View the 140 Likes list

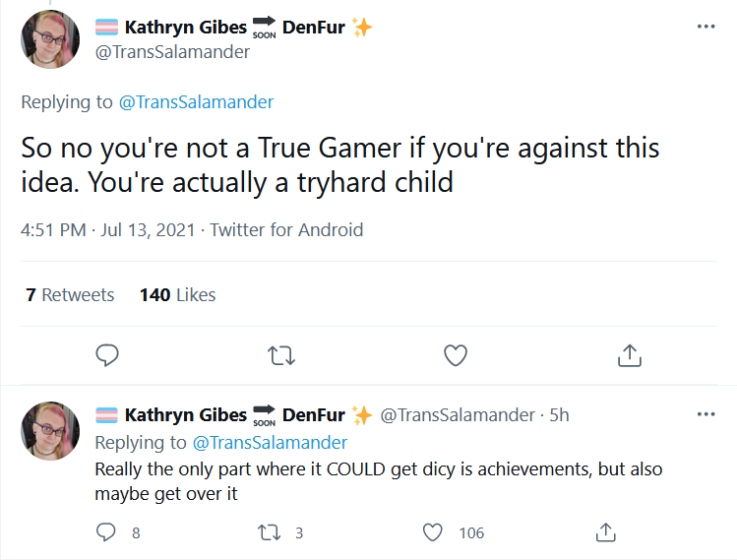178,295
